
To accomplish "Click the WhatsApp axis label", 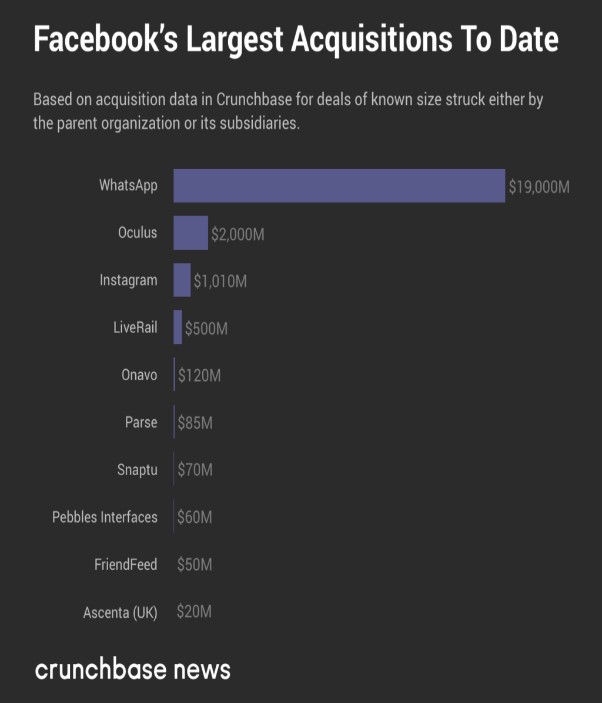I will (x=128, y=185).
